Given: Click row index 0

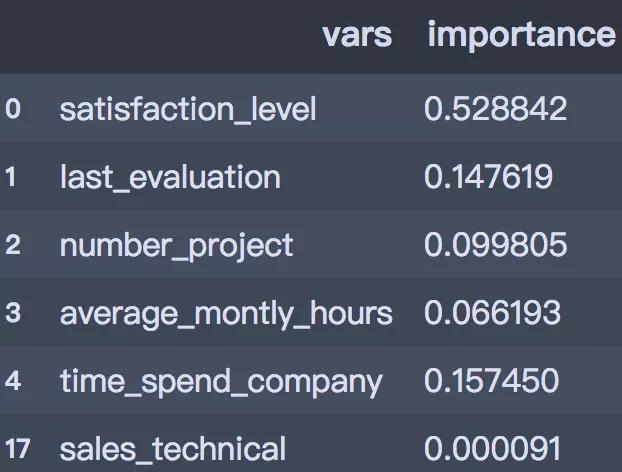Looking at the screenshot, I should tap(13, 109).
